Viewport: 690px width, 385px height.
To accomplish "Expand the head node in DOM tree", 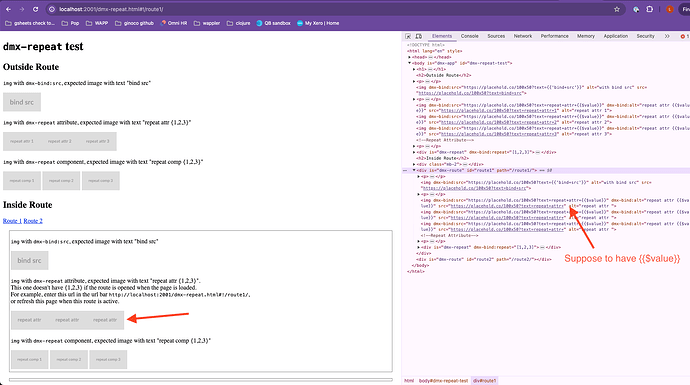I will pyautogui.click(x=409, y=57).
